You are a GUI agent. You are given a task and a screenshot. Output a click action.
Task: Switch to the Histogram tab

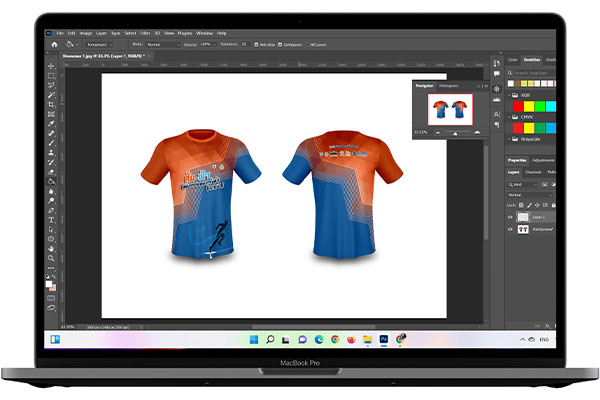448,86
